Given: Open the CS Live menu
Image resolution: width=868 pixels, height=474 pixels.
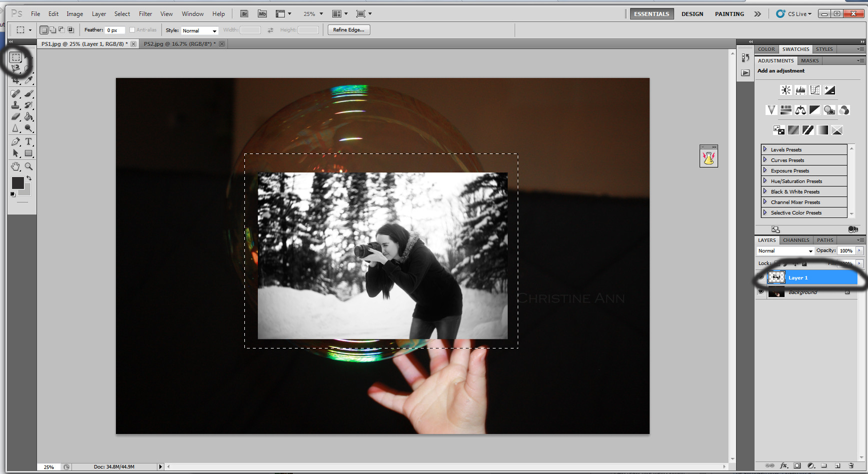Looking at the screenshot, I should pos(794,14).
